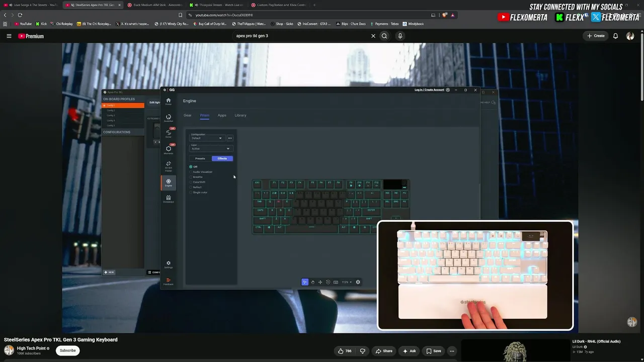Viewport: 644px width, 362px height.
Task: Open YouTube notifications bell
Action: click(x=615, y=36)
